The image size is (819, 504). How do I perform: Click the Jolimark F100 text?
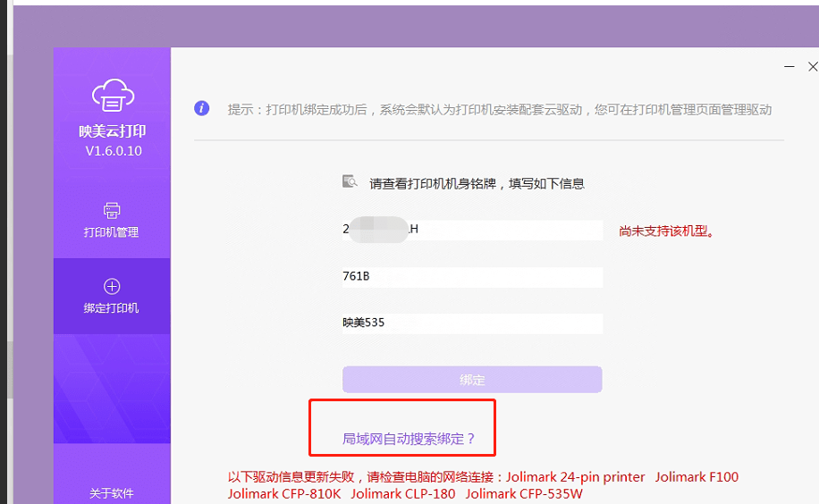[697, 477]
